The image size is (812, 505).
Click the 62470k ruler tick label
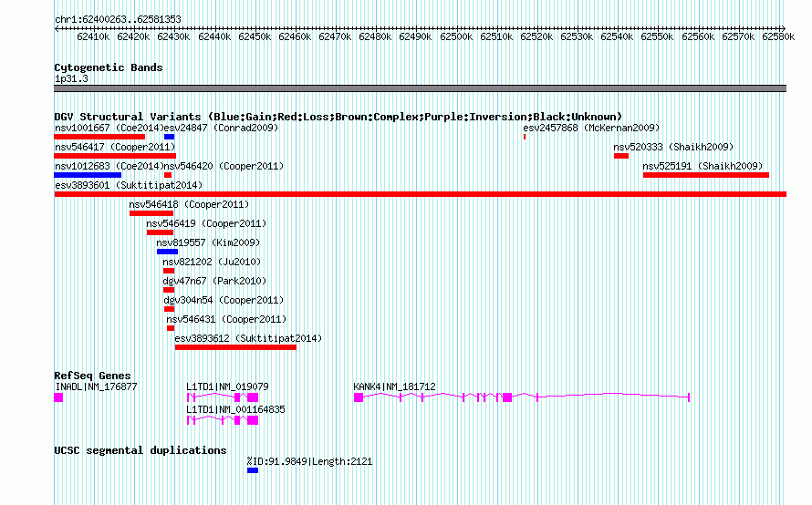click(x=335, y=37)
